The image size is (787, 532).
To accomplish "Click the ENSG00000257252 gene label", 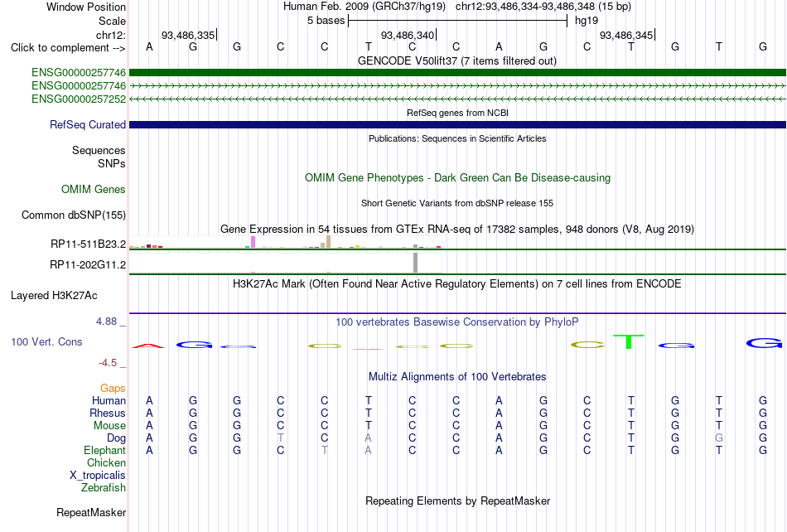I will pyautogui.click(x=79, y=99).
